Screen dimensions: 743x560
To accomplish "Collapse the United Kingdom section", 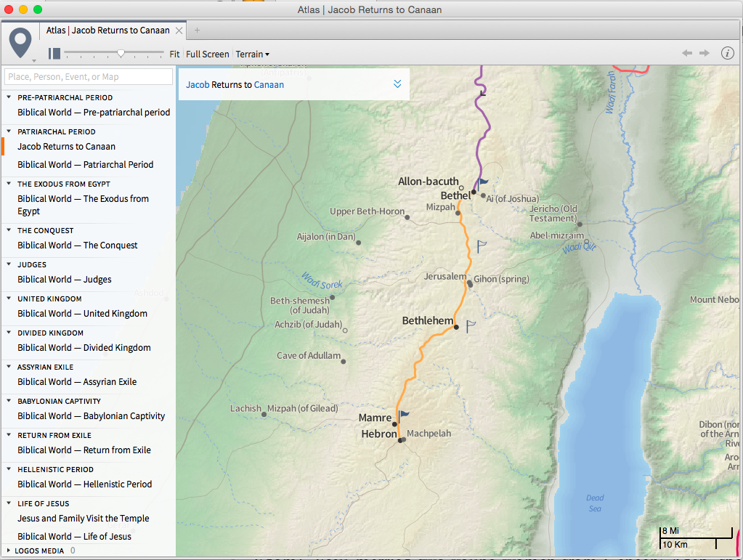I will (x=9, y=298).
